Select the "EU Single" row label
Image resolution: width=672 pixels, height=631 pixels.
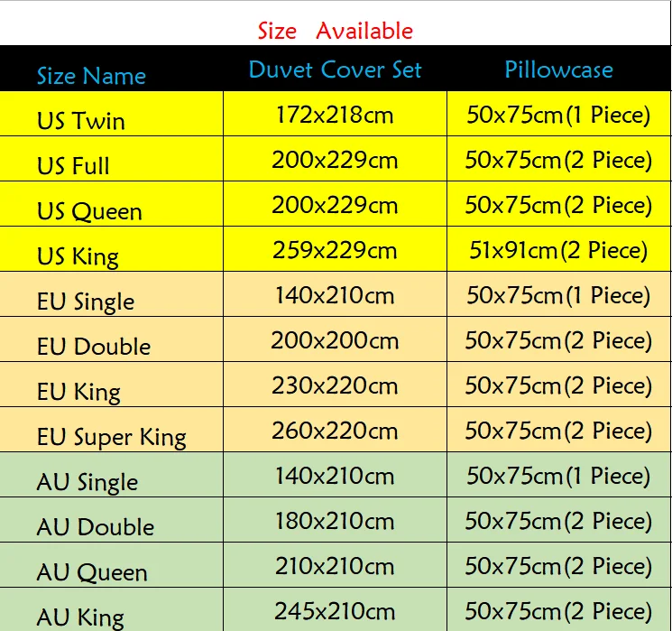tap(86, 302)
